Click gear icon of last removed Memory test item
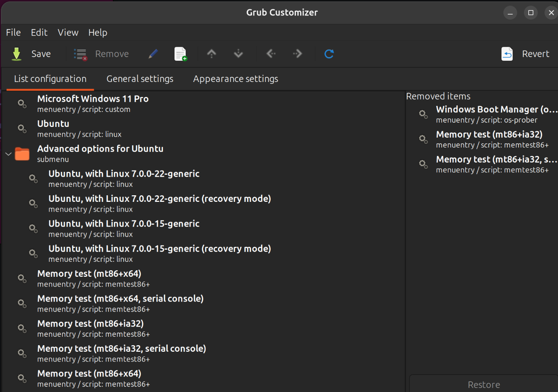The height and width of the screenshot is (392, 558). (x=424, y=164)
